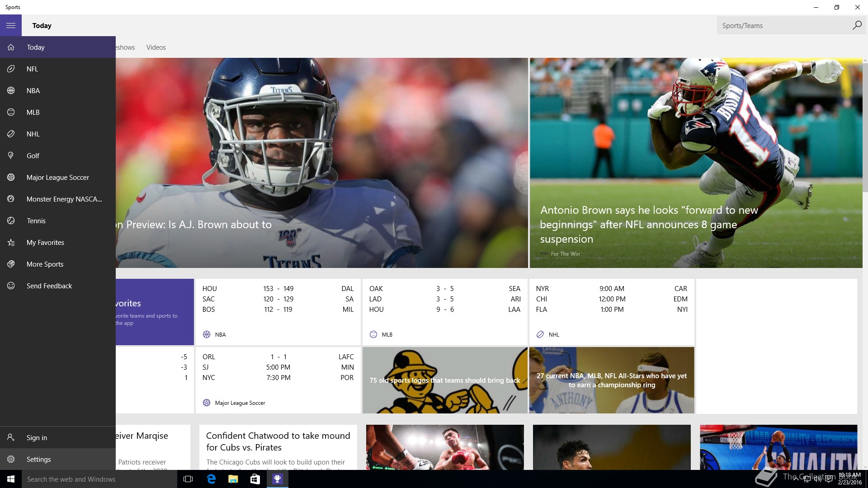
Task: Go to Major League Soccer section
Action: tap(58, 177)
